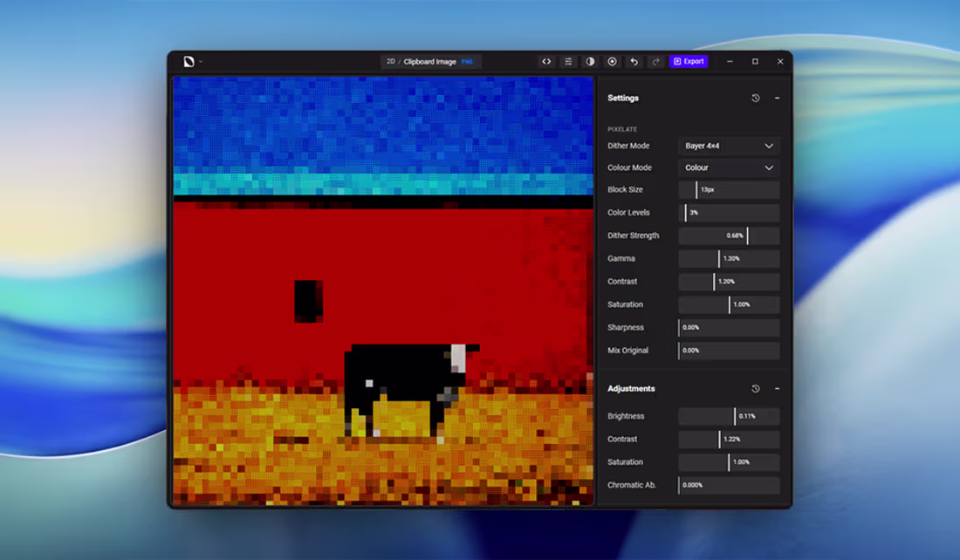Click the 2D breadcrumb label
The width and height of the screenshot is (960, 560).
coord(391,62)
